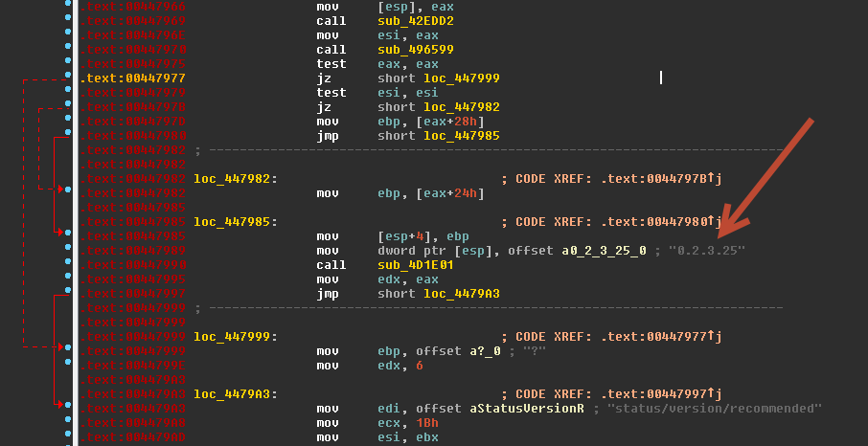The width and height of the screenshot is (868, 446).
Task: Select edx register in mov edx, eax
Action: [x=389, y=279]
